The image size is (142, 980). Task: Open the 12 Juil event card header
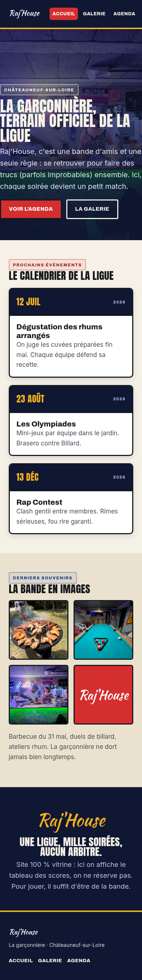pos(71,302)
